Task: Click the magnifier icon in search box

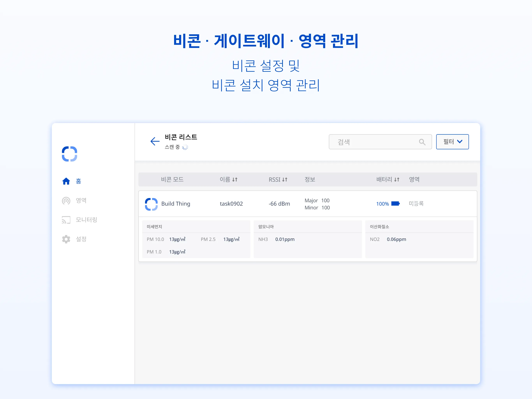Action: click(422, 142)
